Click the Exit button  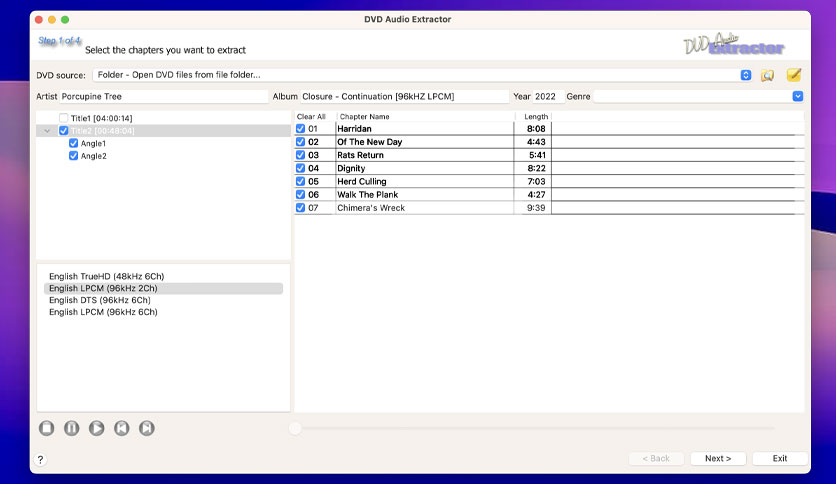(780, 458)
